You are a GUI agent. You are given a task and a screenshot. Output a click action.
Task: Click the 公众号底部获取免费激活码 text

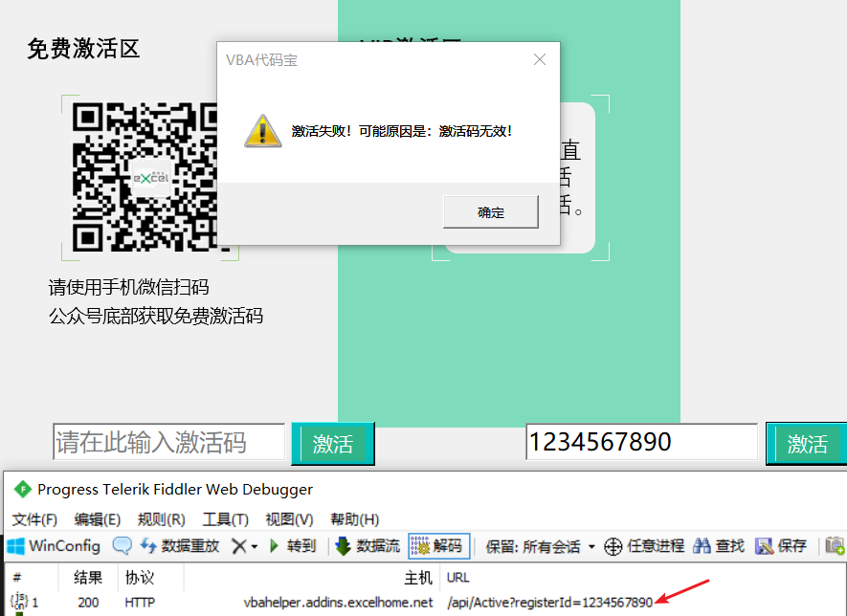156,316
